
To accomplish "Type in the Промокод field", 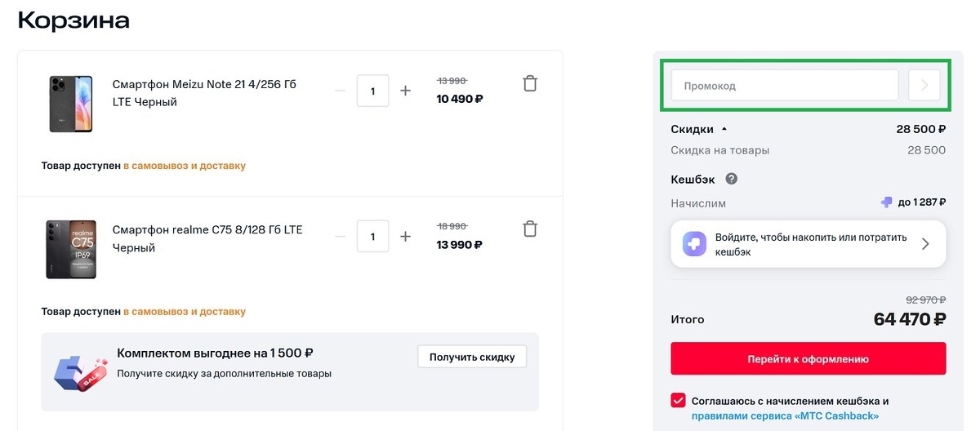I will point(784,85).
